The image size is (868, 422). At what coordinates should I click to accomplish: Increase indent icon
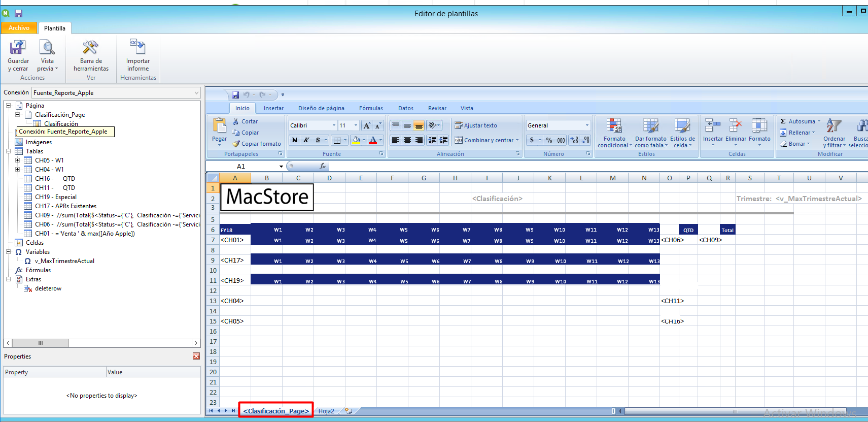point(443,140)
